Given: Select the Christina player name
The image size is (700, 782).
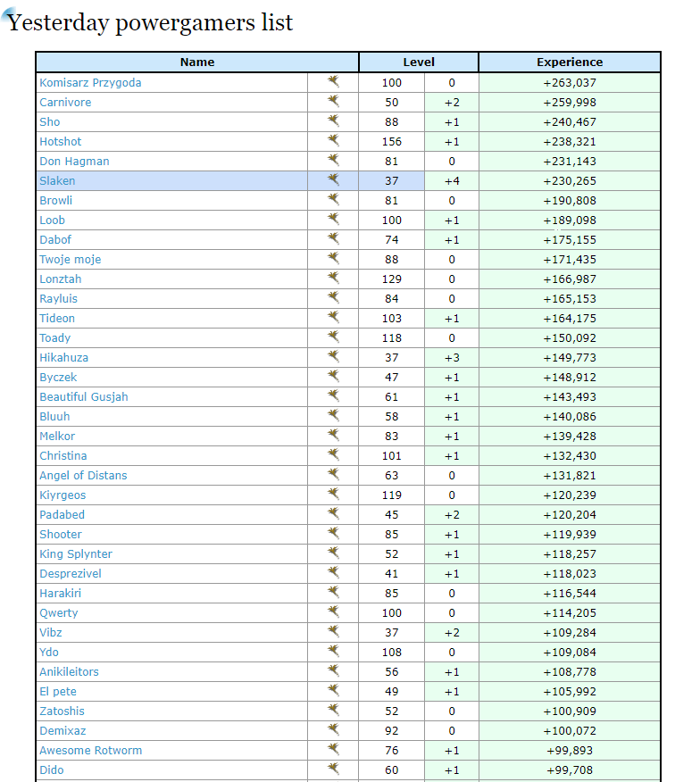Looking at the screenshot, I should coord(63,456).
